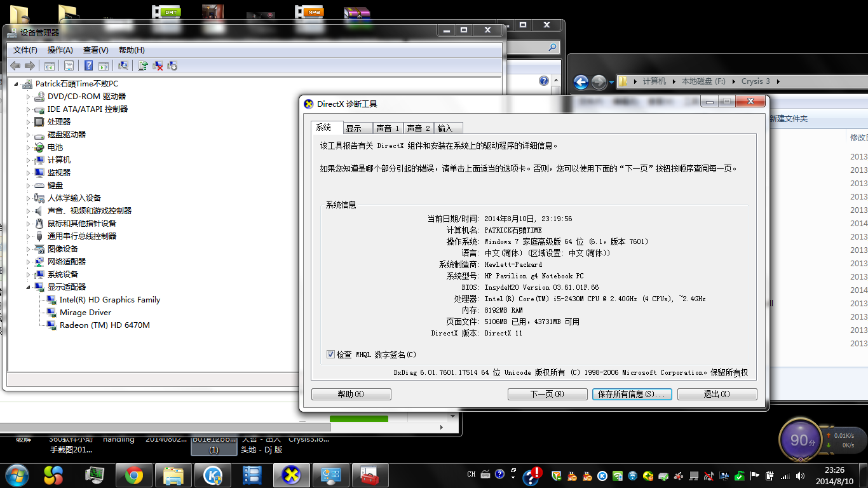Viewport: 868px width, 488px height.
Task: Expand the 电池 node
Action: pos(28,147)
